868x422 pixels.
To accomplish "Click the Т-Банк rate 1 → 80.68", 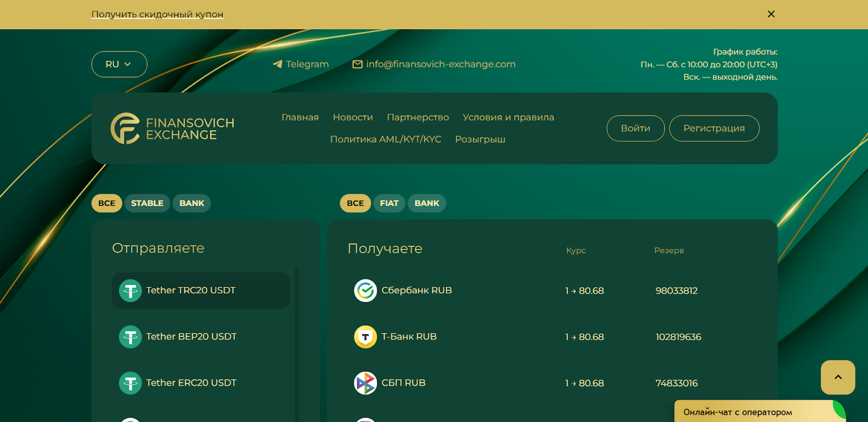I will point(584,337).
